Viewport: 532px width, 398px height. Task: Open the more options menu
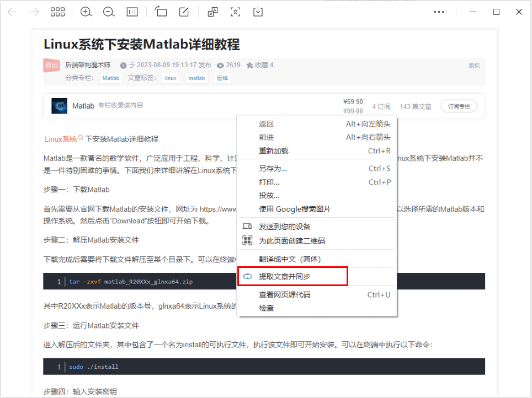(439, 12)
